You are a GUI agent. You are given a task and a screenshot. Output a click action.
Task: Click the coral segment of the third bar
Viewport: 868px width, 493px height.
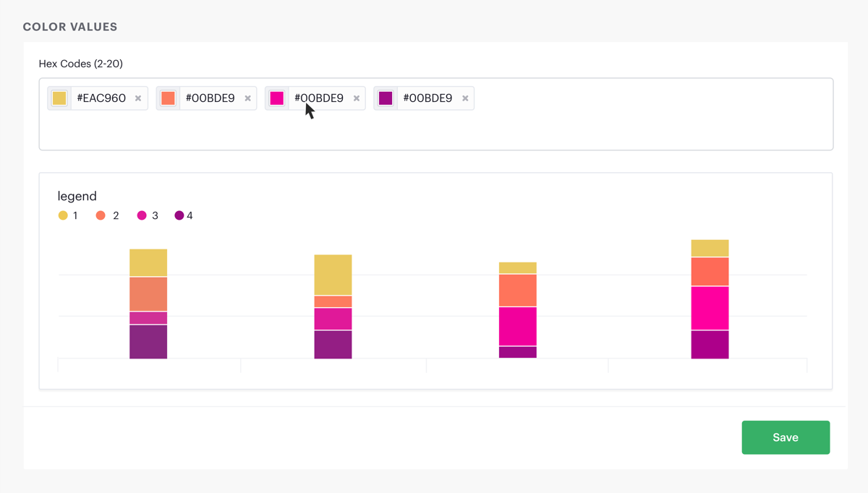[x=518, y=291]
